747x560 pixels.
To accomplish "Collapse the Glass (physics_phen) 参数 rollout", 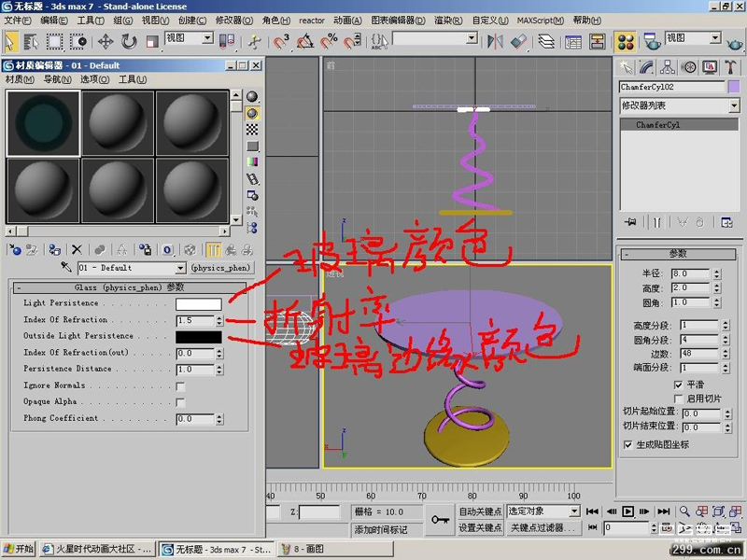I will (x=130, y=287).
